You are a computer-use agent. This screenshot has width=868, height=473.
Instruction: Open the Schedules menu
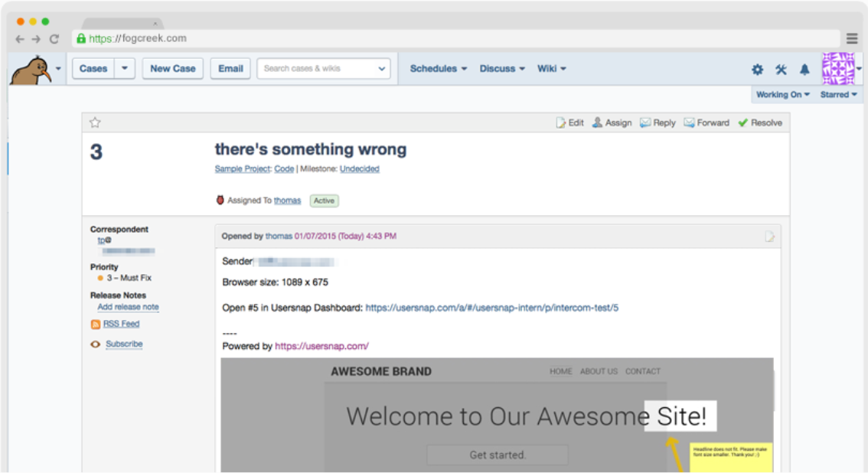coord(439,69)
